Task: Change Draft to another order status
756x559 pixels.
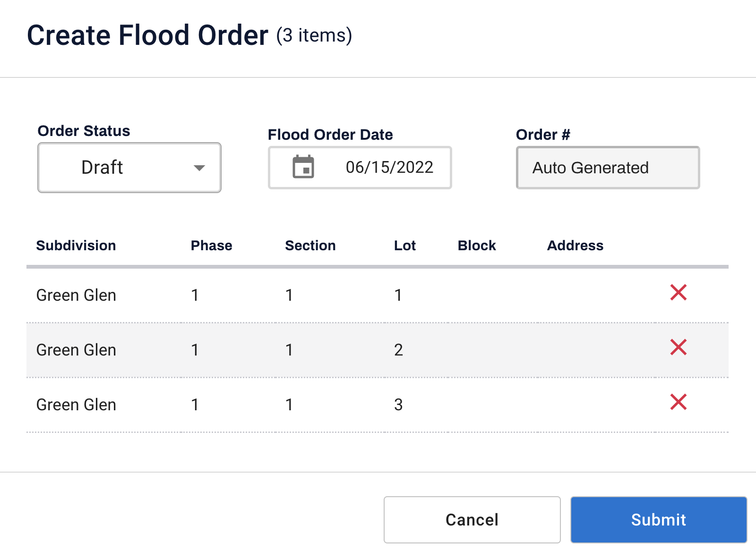Action: tap(129, 167)
